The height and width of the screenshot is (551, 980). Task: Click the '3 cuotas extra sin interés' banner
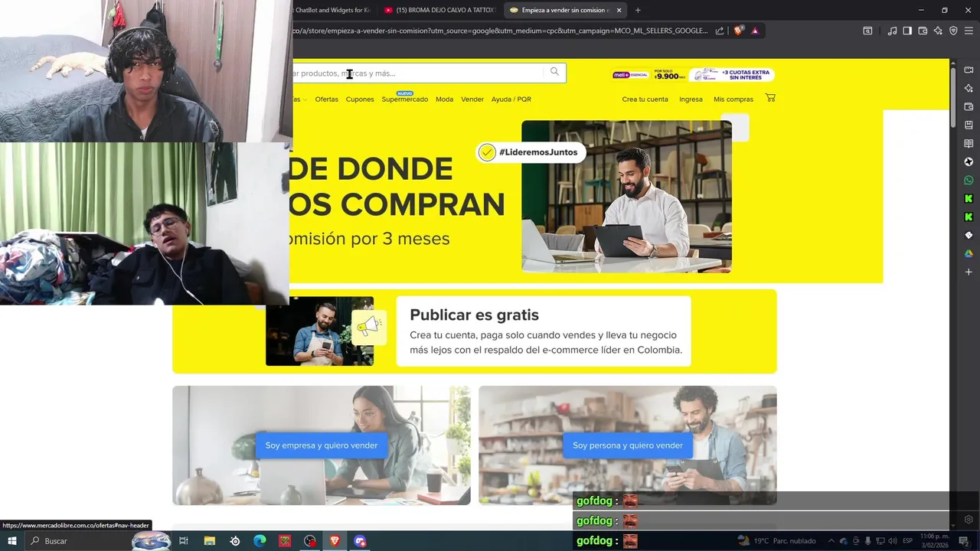(x=732, y=75)
